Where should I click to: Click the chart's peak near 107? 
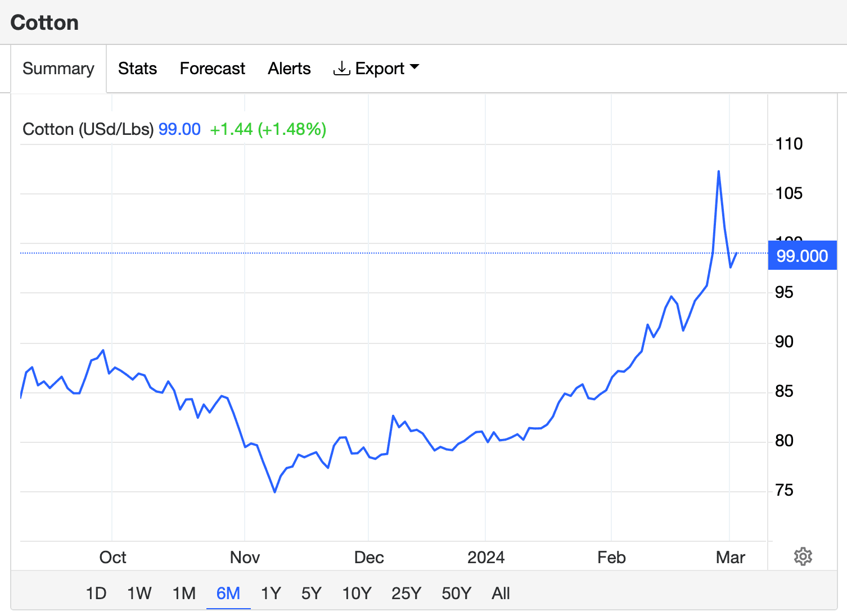[x=719, y=171]
